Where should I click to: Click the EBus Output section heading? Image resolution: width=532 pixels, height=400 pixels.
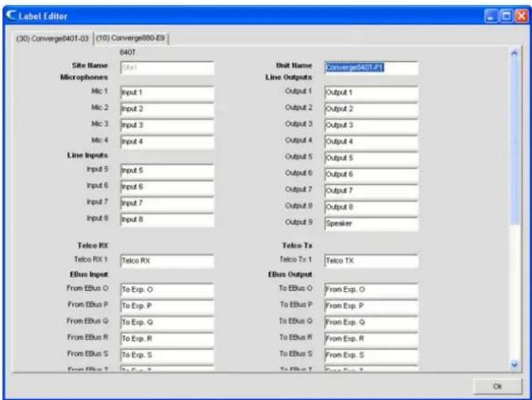tap(290, 274)
